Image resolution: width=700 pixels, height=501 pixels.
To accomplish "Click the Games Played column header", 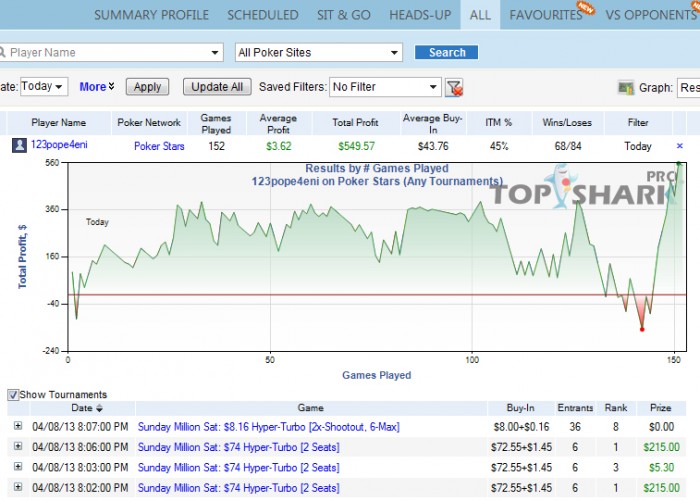I will (x=216, y=124).
